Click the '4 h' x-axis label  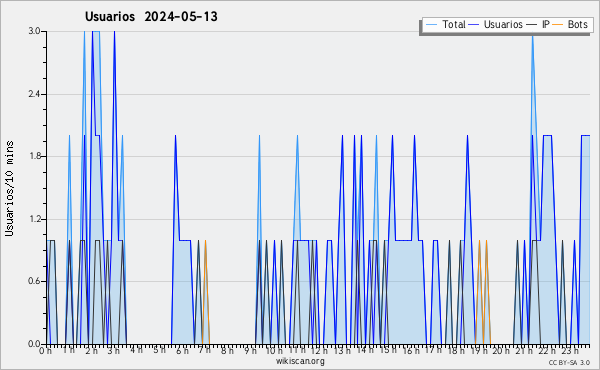tap(136, 350)
